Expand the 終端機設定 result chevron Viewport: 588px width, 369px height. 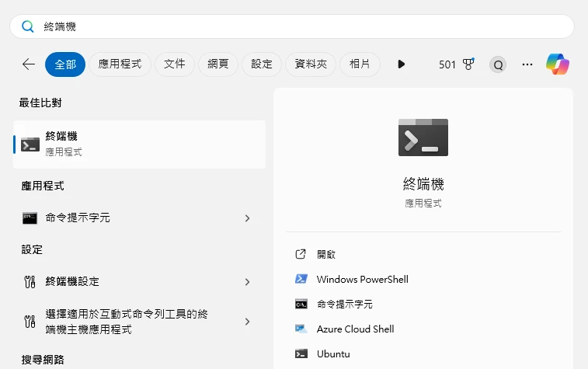coord(247,281)
